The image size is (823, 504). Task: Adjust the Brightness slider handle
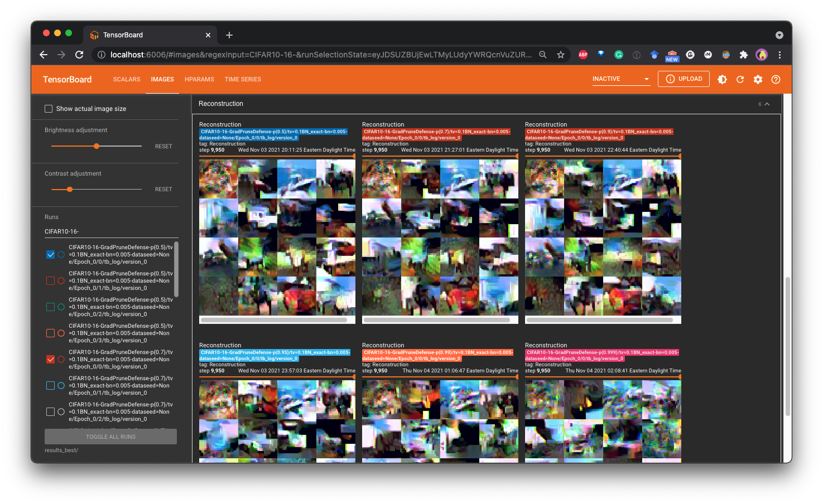tap(97, 146)
